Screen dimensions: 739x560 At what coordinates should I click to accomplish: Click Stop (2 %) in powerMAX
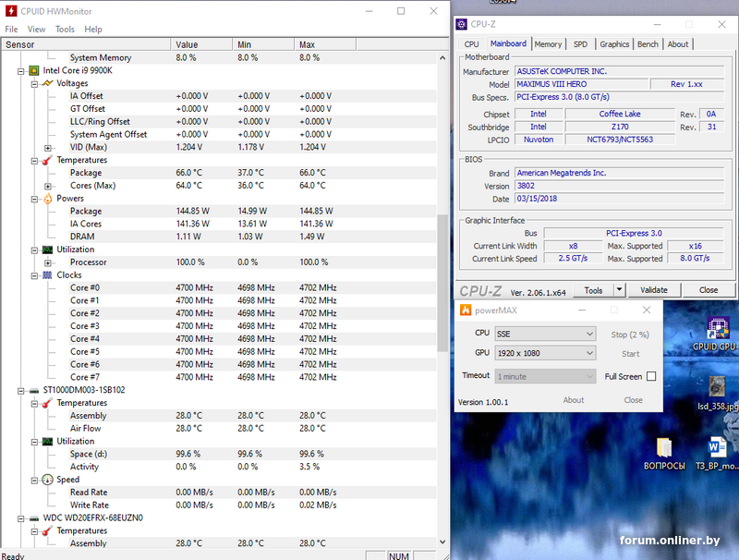(x=630, y=335)
